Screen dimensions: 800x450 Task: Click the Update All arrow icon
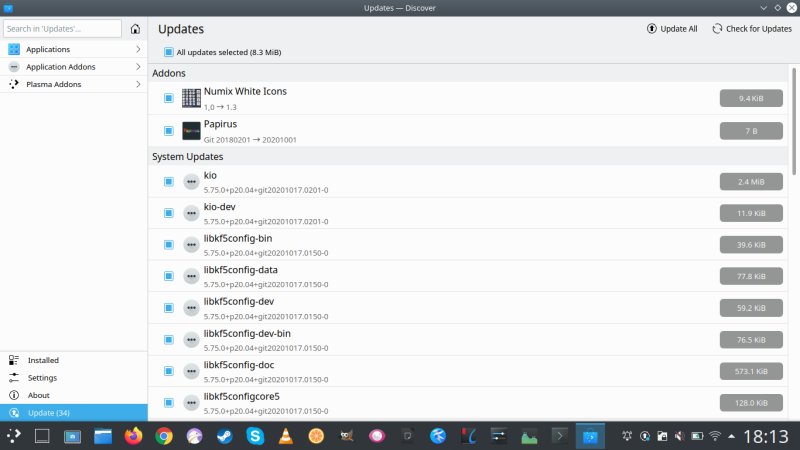[652, 29]
